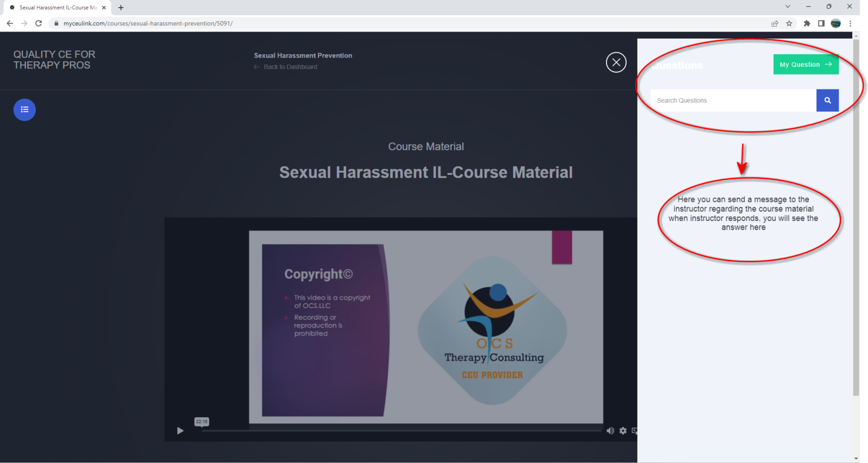Click the My Question button
Screen dimensions: 868x463
805,65
